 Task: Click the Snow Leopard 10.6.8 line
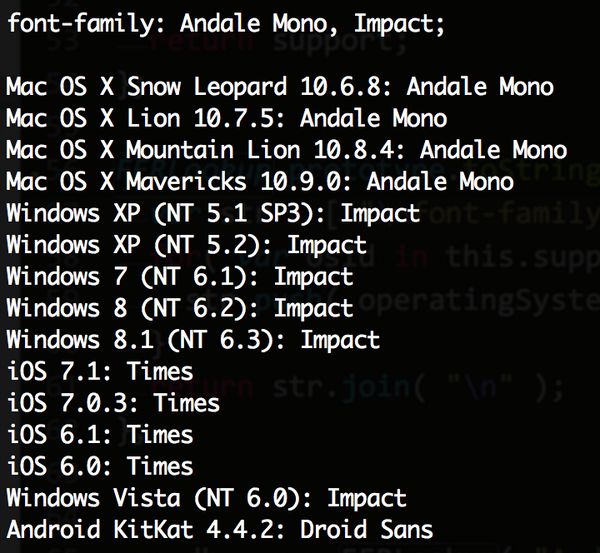pos(279,87)
